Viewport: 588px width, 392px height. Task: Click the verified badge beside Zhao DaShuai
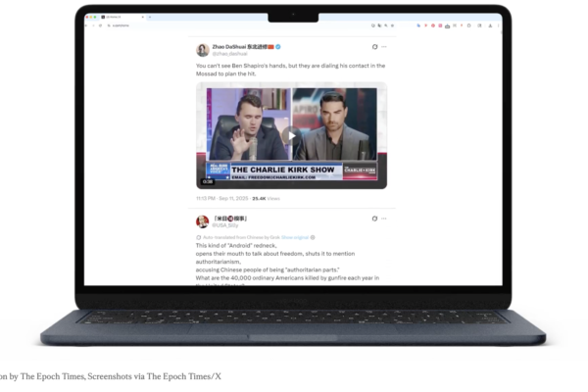point(278,46)
